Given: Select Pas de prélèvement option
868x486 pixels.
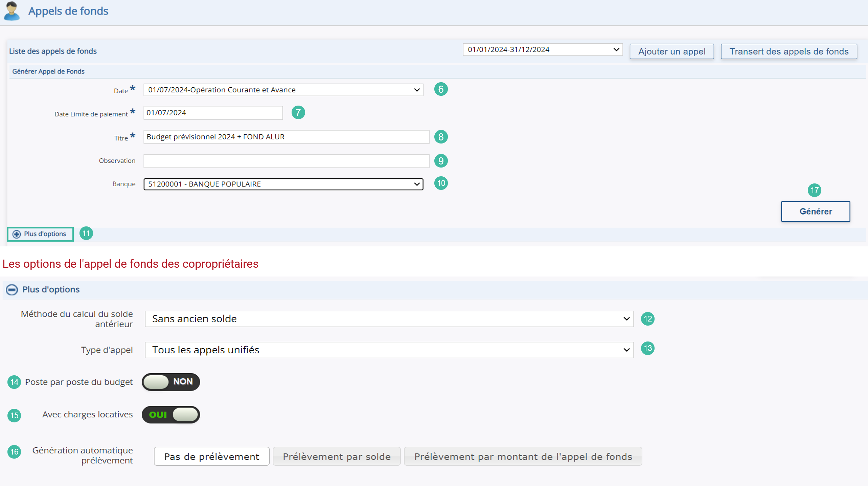Looking at the screenshot, I should [212, 457].
